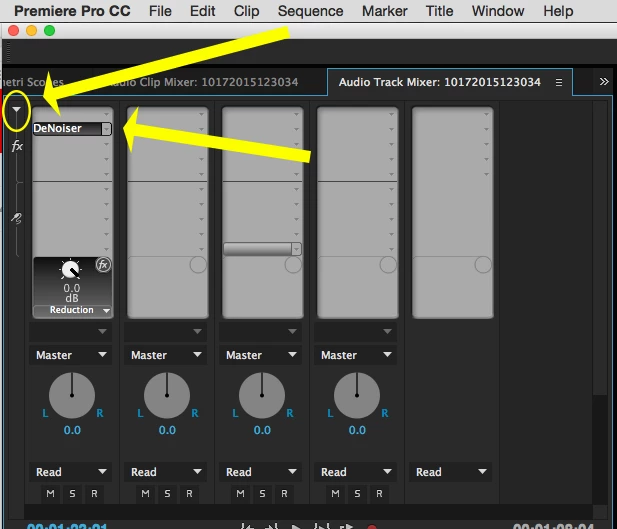Viewport: 617px width, 529px height.
Task: Open first track's Read automation mode dropdown
Action: pyautogui.click(x=70, y=472)
